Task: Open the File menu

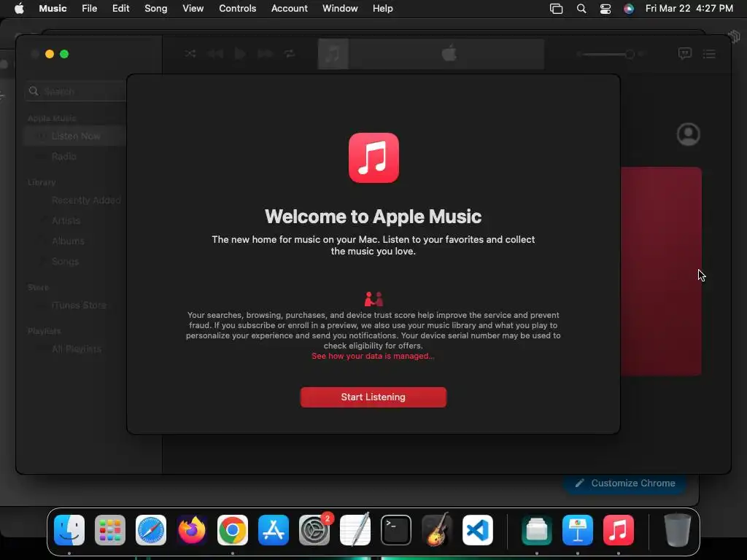Action: (89, 9)
